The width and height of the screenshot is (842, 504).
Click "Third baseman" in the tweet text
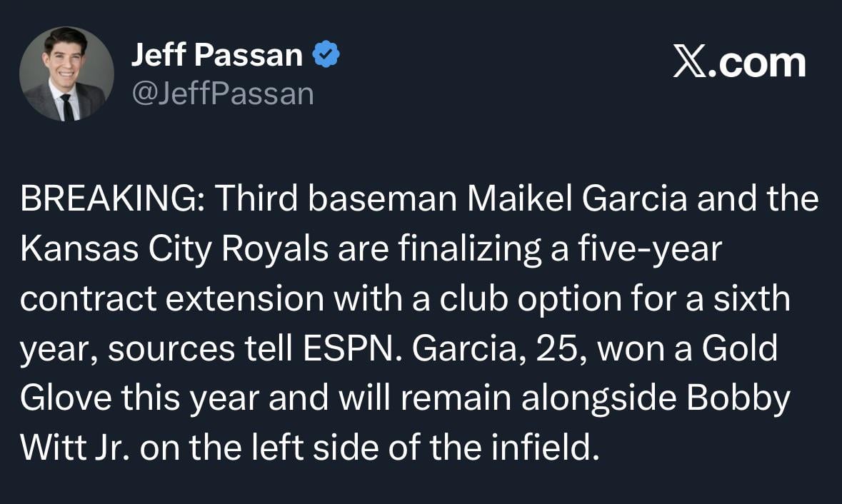pyautogui.click(x=336, y=200)
